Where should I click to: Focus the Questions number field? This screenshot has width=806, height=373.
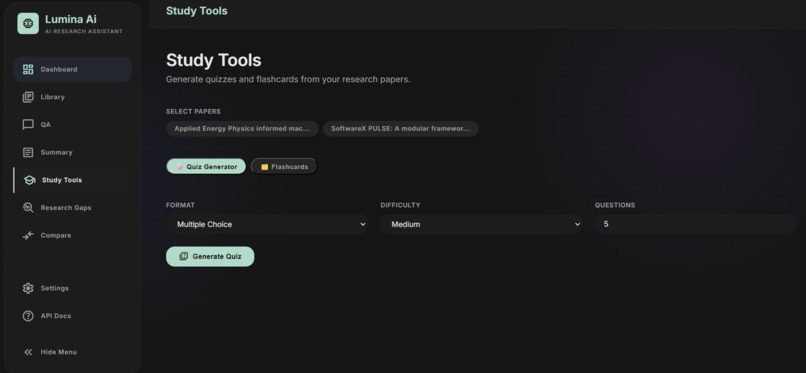(x=695, y=225)
